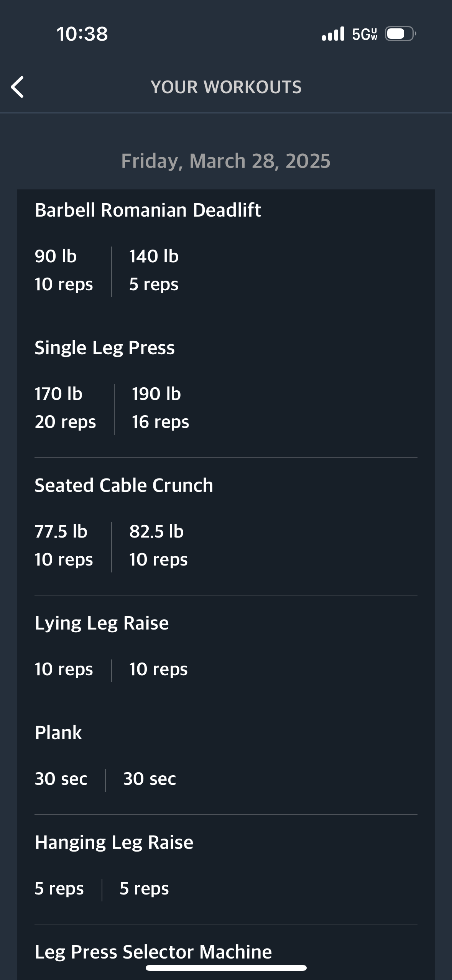Select the second 30 sec Plank set
The height and width of the screenshot is (980, 452).
[x=150, y=779]
